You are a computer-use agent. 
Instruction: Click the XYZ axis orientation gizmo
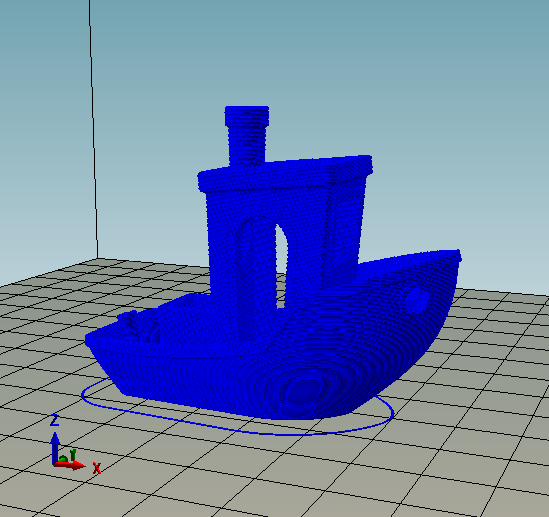point(75,445)
